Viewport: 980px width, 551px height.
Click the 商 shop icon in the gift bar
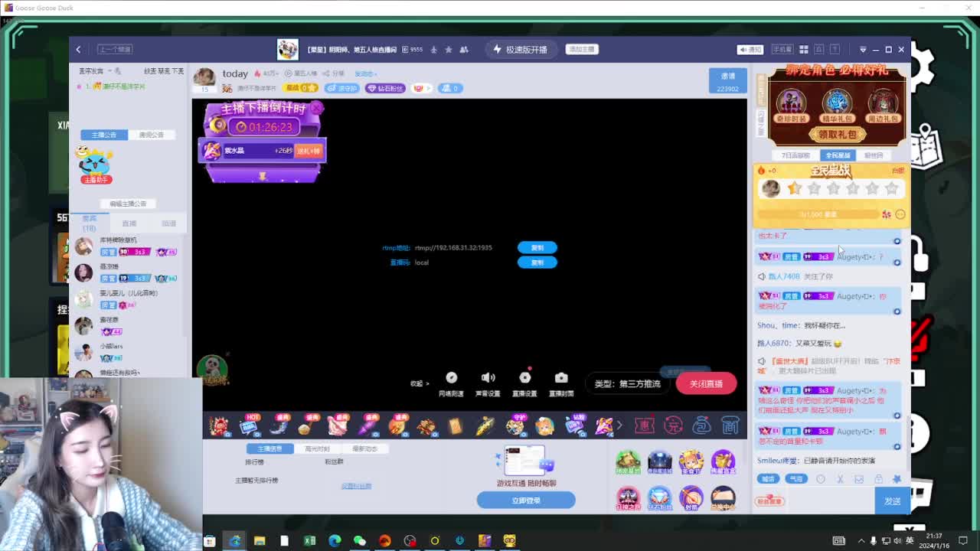730,425
